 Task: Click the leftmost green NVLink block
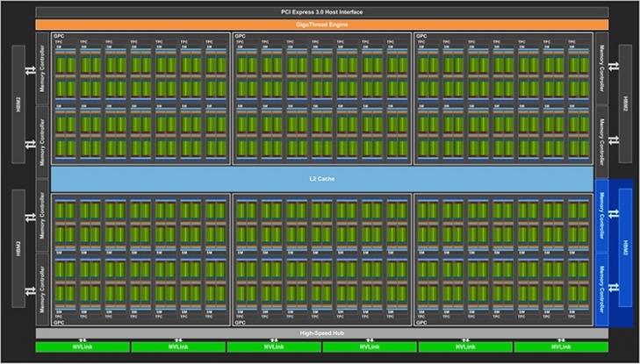pos(82,347)
